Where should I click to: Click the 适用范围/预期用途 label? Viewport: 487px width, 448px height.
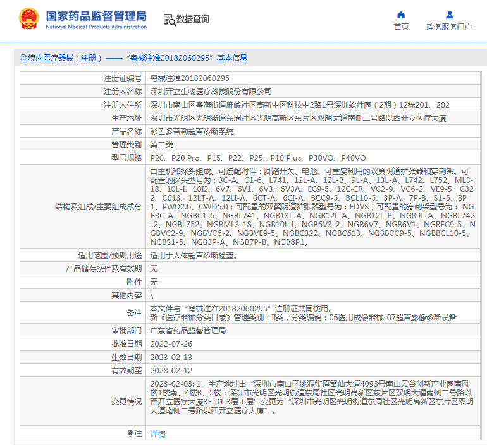[x=110, y=256]
